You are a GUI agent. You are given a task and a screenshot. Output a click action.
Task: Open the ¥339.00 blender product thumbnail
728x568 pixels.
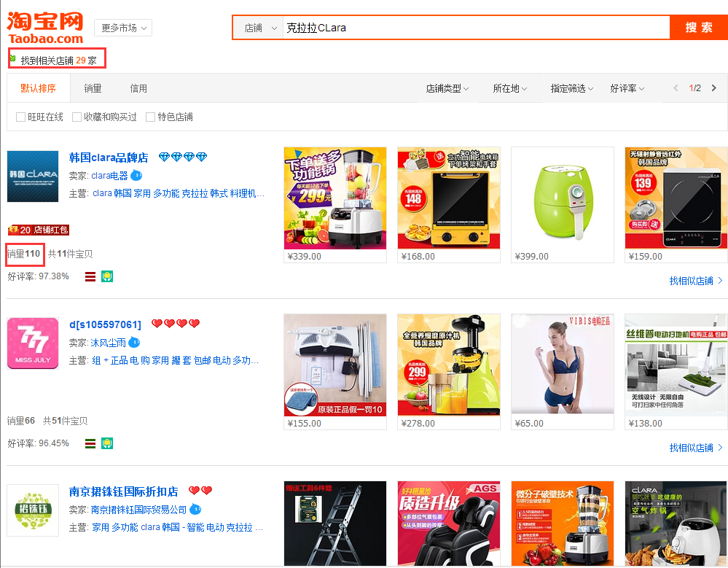point(335,198)
